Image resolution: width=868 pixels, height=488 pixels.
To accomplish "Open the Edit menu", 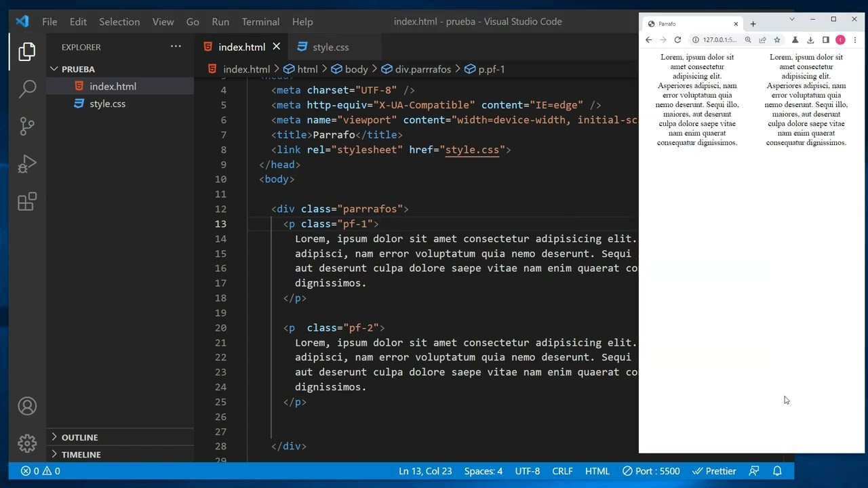I will pos(78,22).
